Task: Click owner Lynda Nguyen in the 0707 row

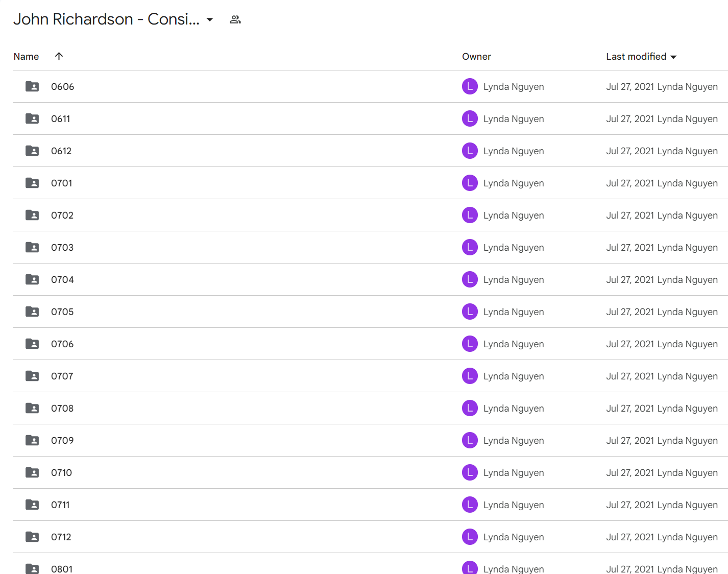Action: click(x=514, y=376)
